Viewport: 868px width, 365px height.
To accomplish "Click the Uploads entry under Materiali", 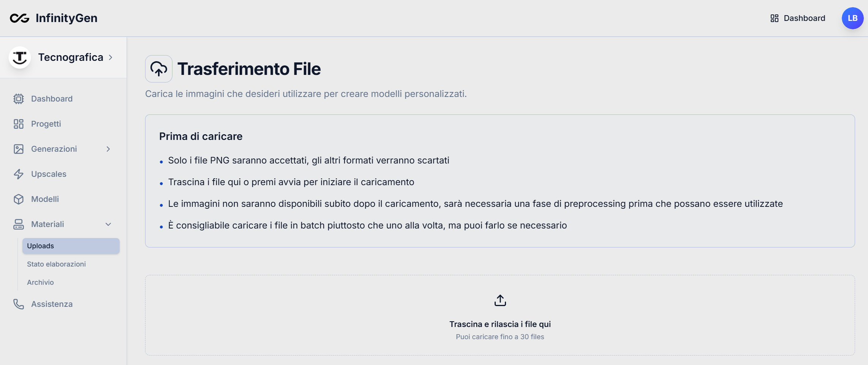I will (40, 245).
